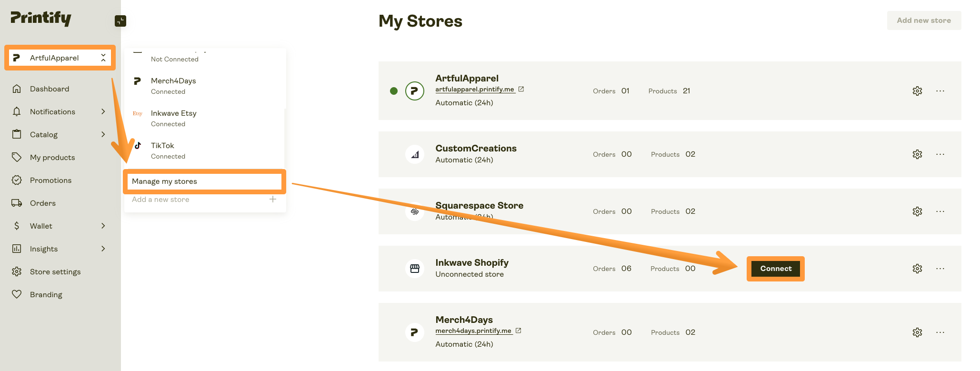Select Manage my stores from the menu
980x371 pixels.
coord(164,181)
